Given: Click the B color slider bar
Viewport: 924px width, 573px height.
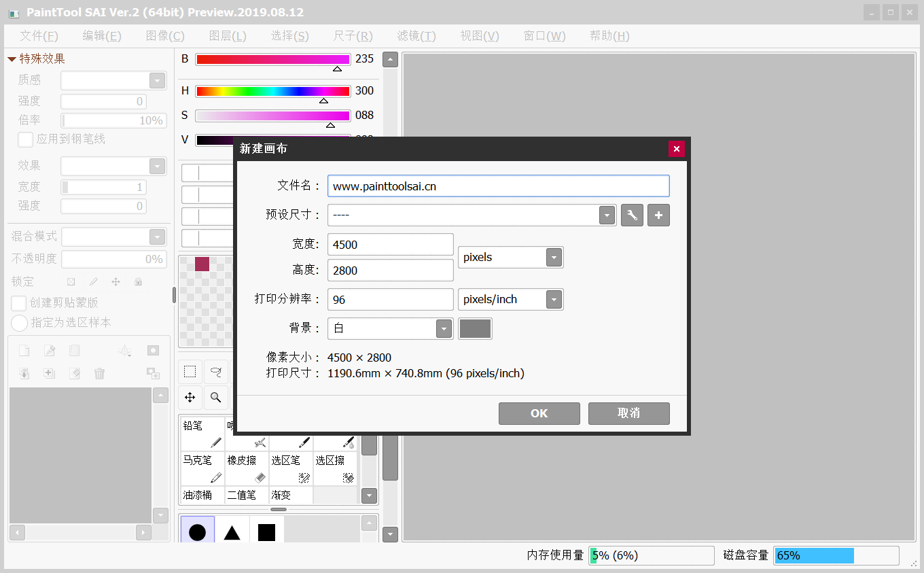Looking at the screenshot, I should coord(272,60).
